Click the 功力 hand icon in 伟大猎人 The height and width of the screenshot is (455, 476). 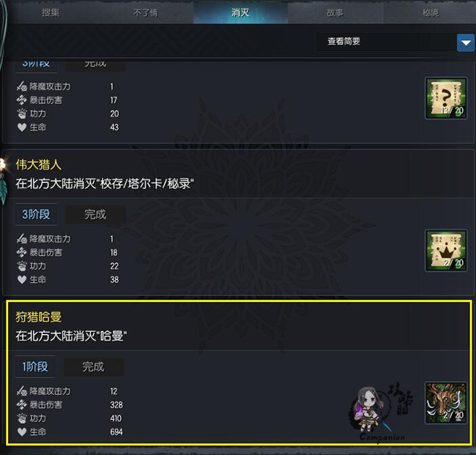(22, 266)
